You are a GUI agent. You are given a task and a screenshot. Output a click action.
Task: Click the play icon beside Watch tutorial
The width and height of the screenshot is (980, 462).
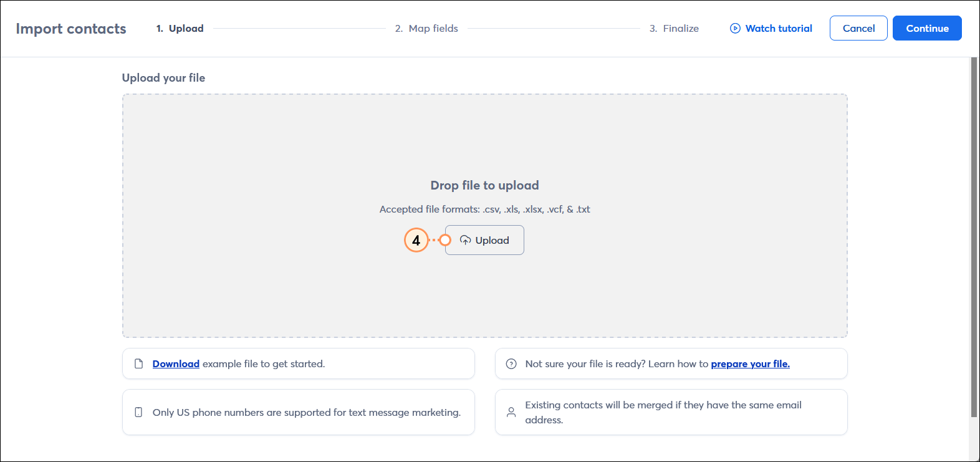point(735,28)
